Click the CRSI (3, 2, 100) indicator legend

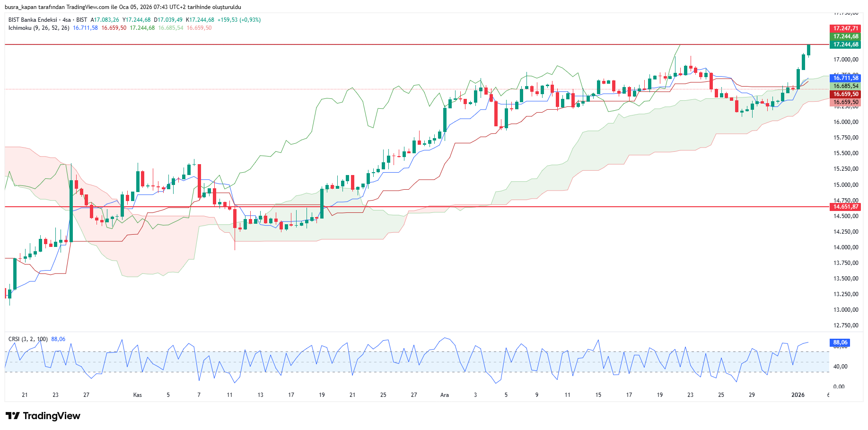pyautogui.click(x=28, y=339)
